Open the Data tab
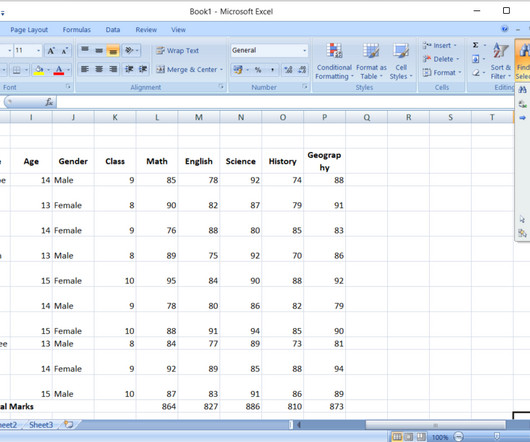Viewport: 530px width, 442px height. tap(113, 30)
